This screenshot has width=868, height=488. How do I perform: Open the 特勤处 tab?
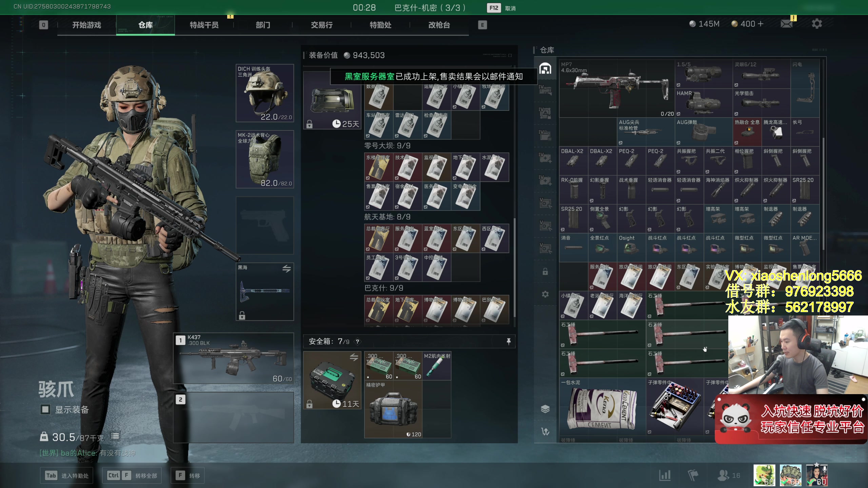click(380, 25)
